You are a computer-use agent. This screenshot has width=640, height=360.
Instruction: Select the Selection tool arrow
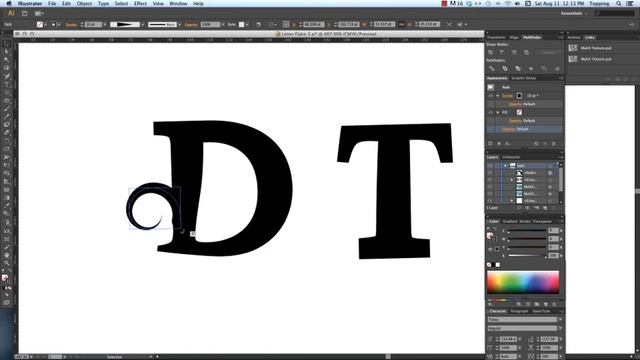[7, 44]
